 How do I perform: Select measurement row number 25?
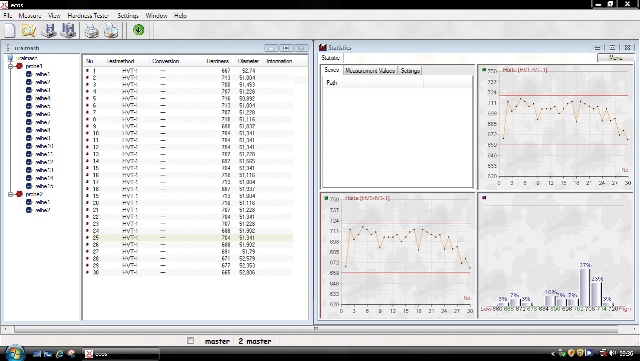tap(188, 238)
